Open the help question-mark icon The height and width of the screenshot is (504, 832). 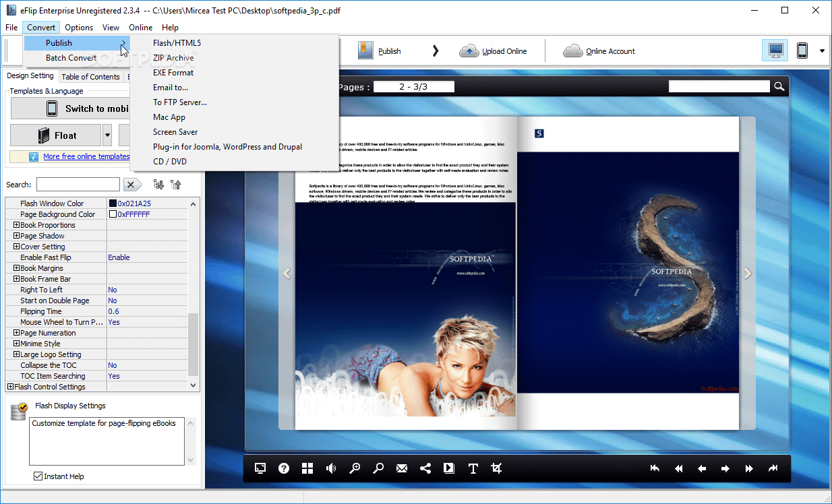coord(284,468)
